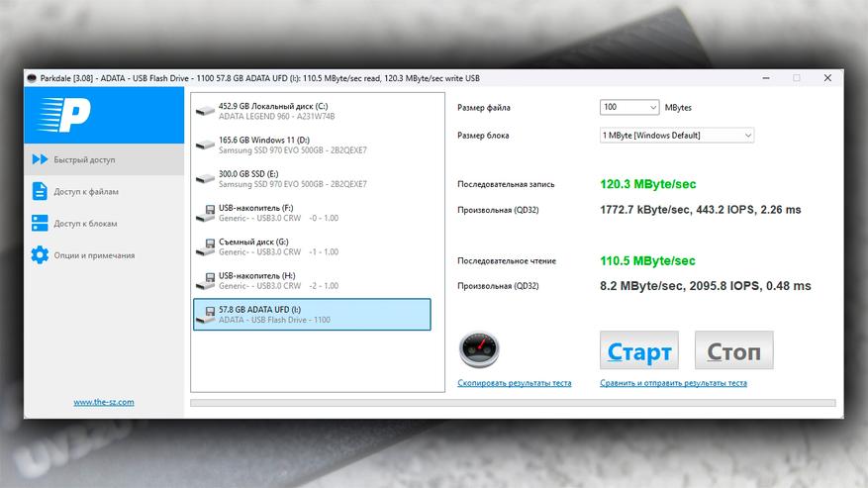
Task: Click USB drive icon for USB-накопитель (H:)
Action: coord(206,281)
